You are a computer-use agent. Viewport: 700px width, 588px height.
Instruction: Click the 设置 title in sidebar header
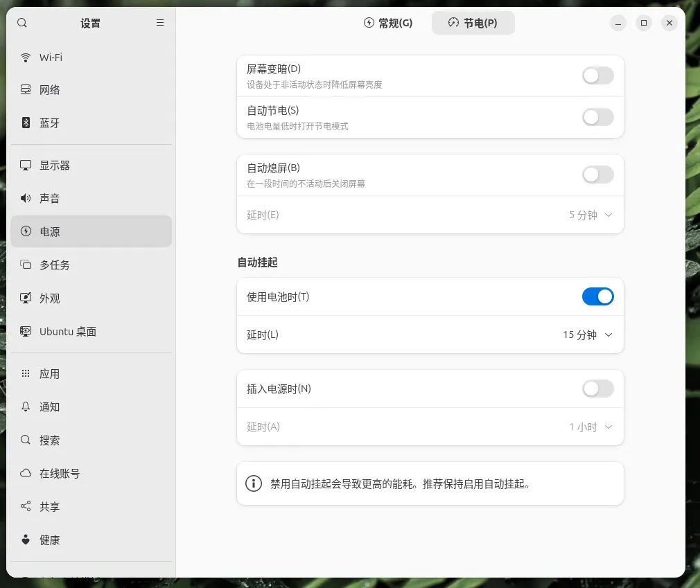click(x=90, y=23)
